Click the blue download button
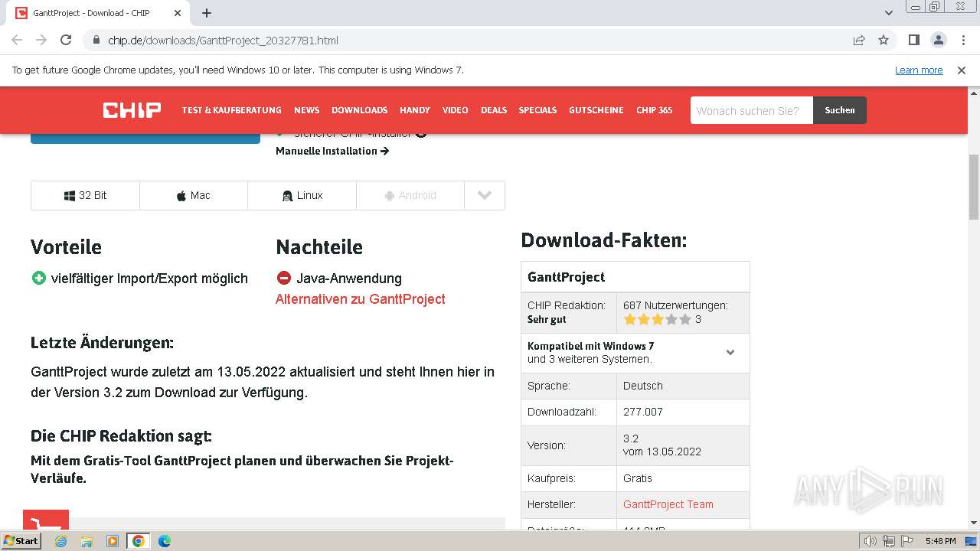 coord(145,138)
